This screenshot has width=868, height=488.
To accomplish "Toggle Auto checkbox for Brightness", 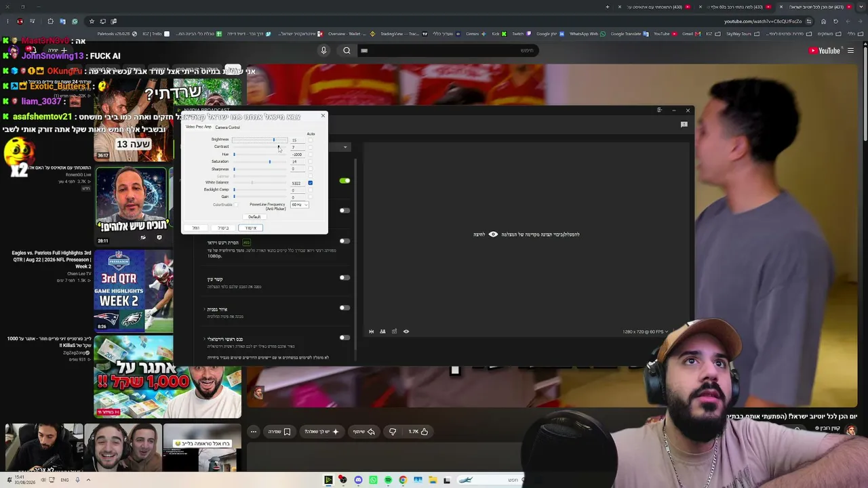I will coord(311,140).
